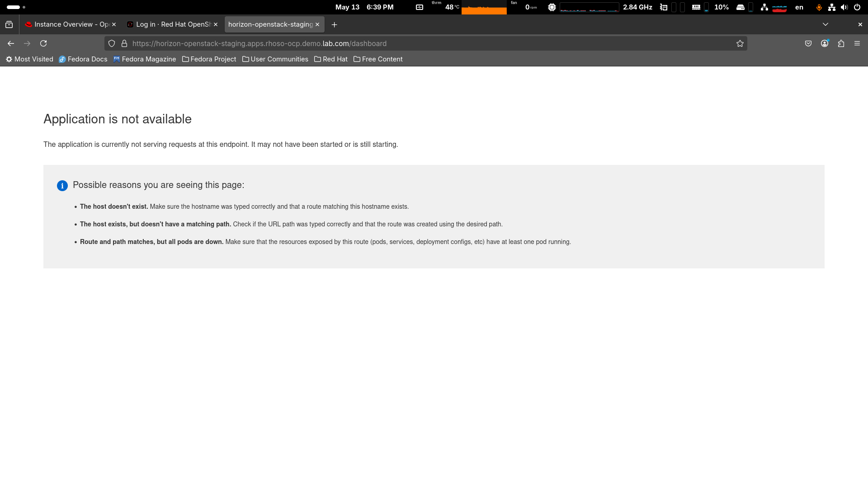Go back to previous page

[x=11, y=43]
